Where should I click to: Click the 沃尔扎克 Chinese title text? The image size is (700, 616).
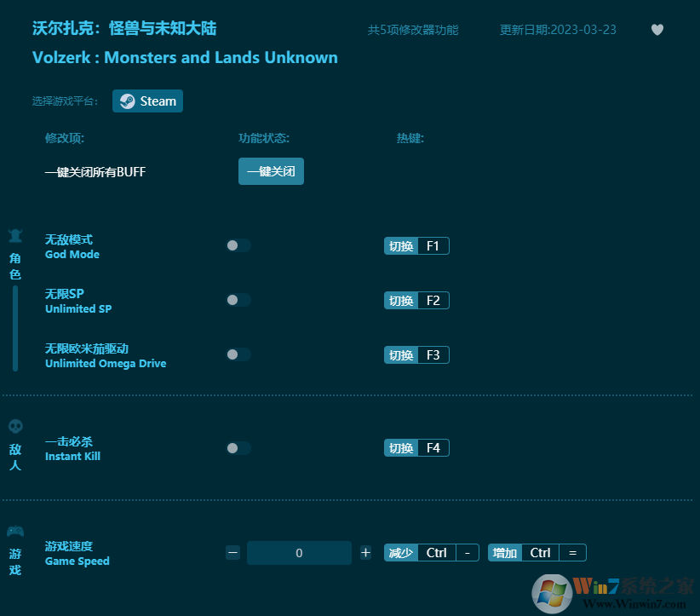[x=124, y=28]
